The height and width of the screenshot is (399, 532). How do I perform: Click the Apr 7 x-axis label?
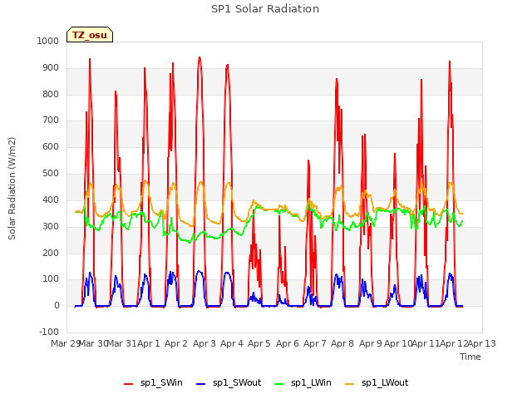coord(315,343)
